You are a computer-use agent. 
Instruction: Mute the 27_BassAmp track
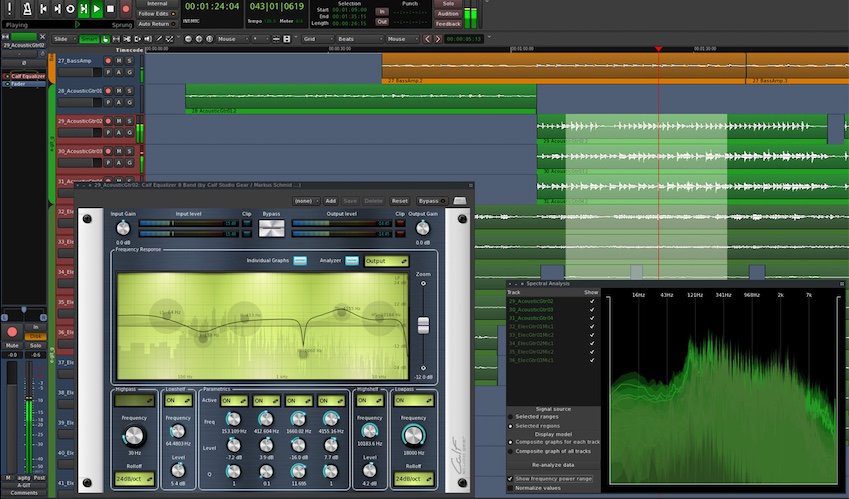coord(119,61)
